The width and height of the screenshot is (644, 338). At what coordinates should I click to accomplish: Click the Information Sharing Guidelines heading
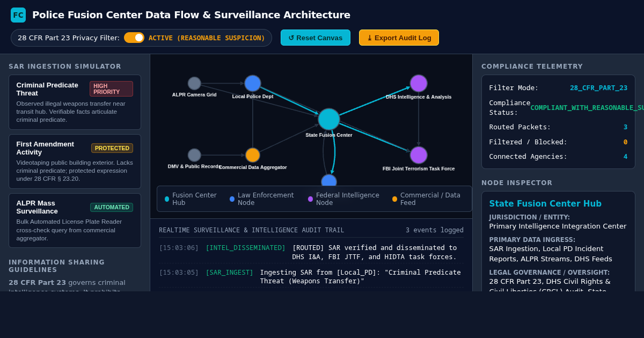tap(56, 266)
